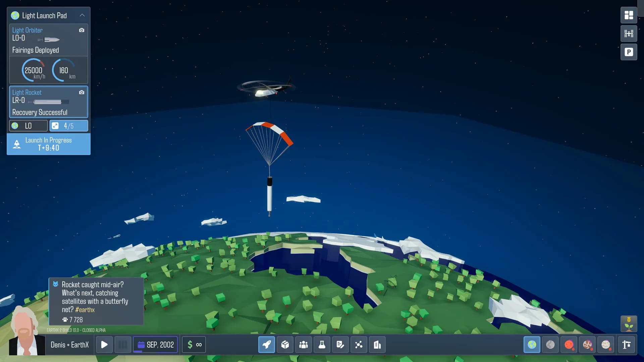Collapse the Light Launch Pad panel
The height and width of the screenshot is (362, 644).
pos(82,15)
